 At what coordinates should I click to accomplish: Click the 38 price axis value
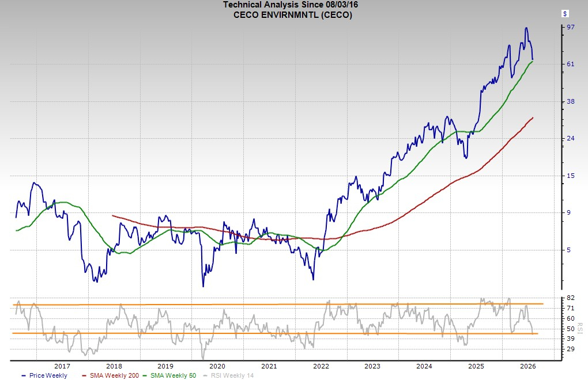(570, 101)
